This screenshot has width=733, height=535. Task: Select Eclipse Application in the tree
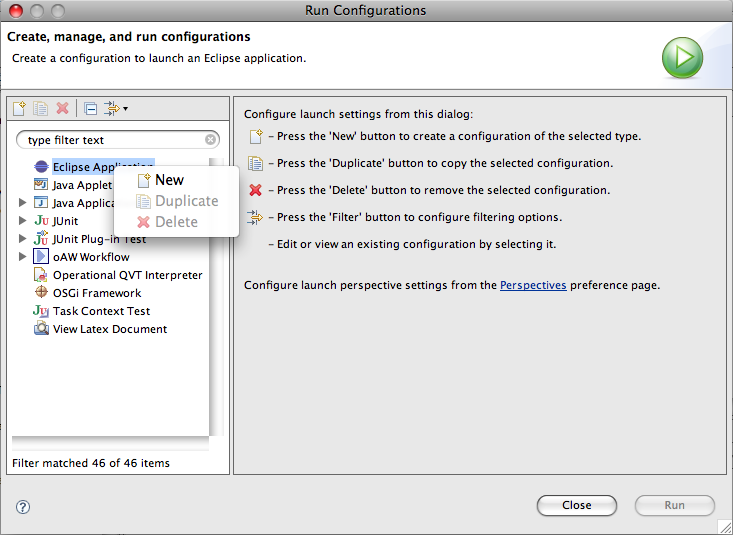coord(103,167)
